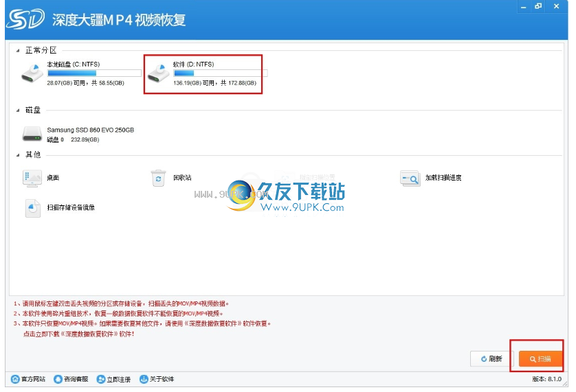Viewport: 576px width, 392px height.
Task: Click the 加载扫描进度 label
Action: tap(443, 178)
